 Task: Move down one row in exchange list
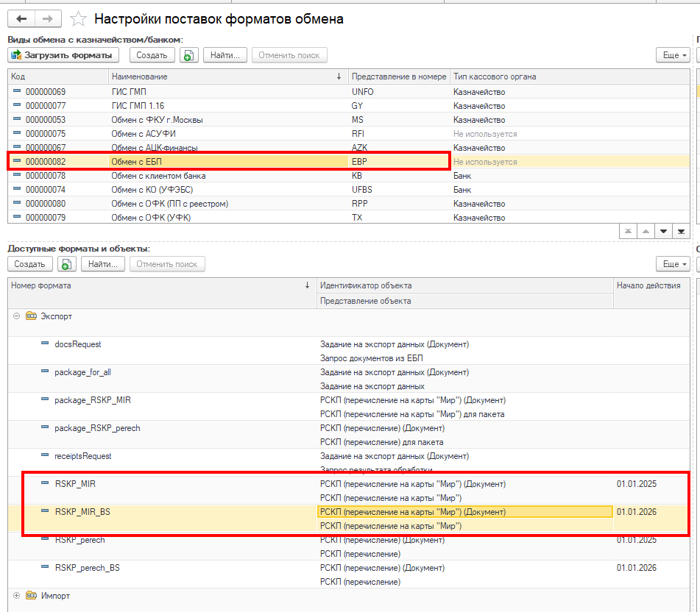[x=663, y=231]
